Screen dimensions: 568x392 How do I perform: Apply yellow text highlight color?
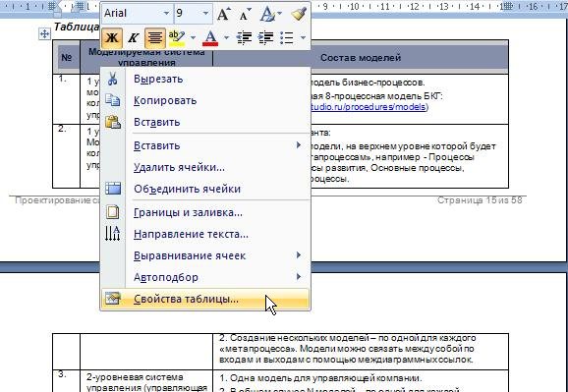(177, 37)
